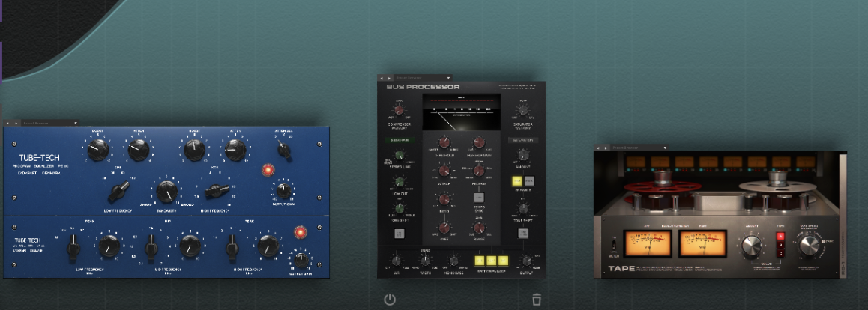Go to previous preset in Bus Processor
Image resolution: width=868 pixels, height=310 pixels.
coord(382,78)
